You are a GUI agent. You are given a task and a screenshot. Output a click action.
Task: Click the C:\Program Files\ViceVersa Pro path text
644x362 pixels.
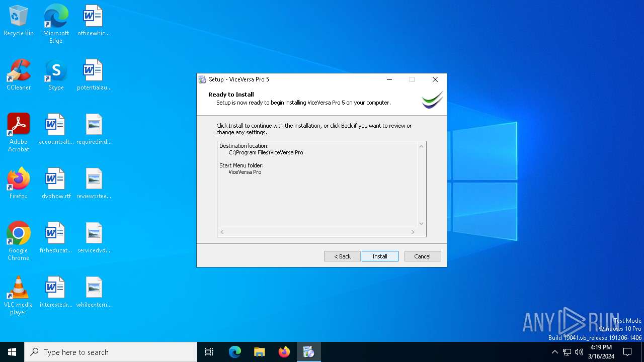click(266, 152)
